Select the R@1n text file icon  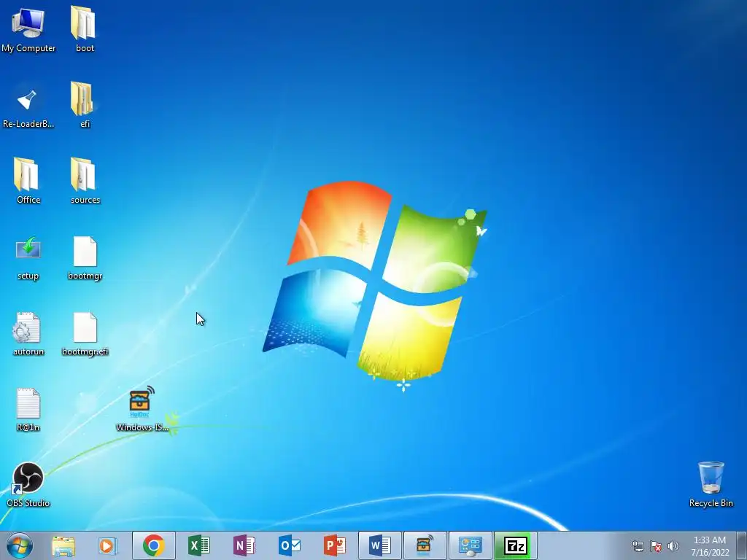tap(28, 410)
